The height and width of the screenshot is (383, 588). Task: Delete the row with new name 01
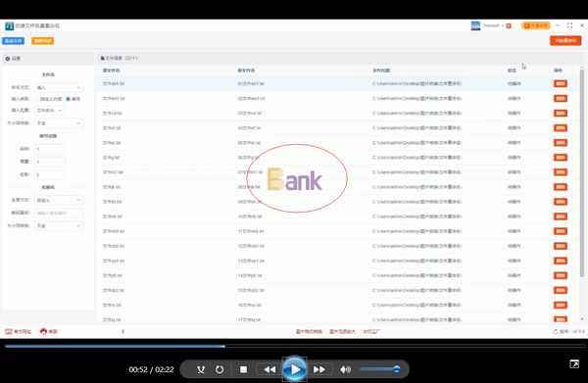(x=561, y=83)
